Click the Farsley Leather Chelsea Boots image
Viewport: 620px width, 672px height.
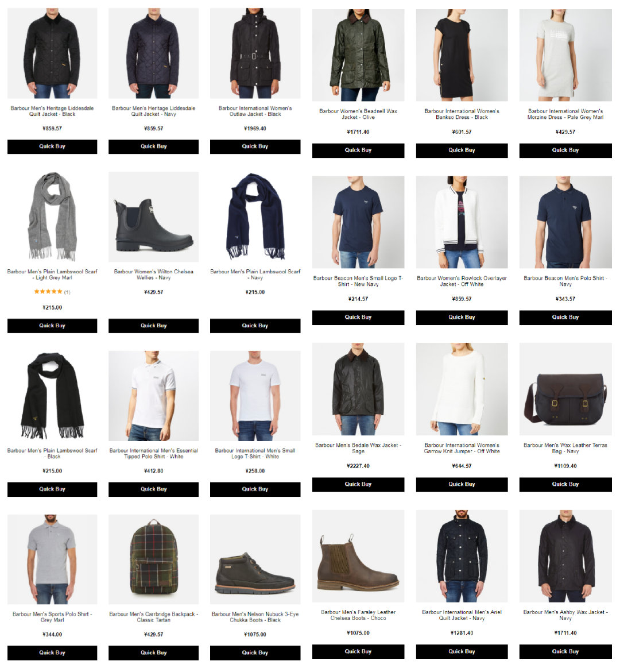click(x=358, y=556)
